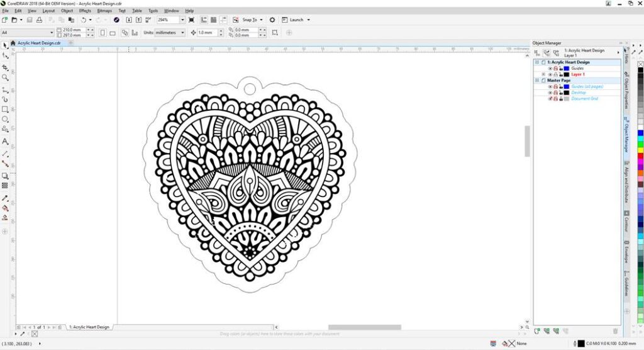Toggle visibility of the Desktop layer
Image resolution: width=644 pixels, height=350 pixels.
pyautogui.click(x=550, y=93)
